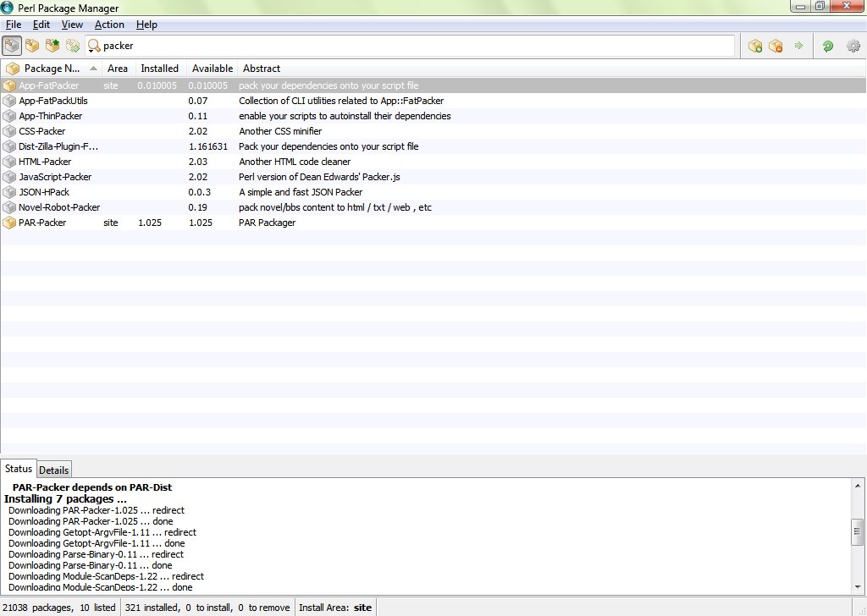867x616 pixels.
Task: Select the CSS-Packer row name
Action: point(42,131)
